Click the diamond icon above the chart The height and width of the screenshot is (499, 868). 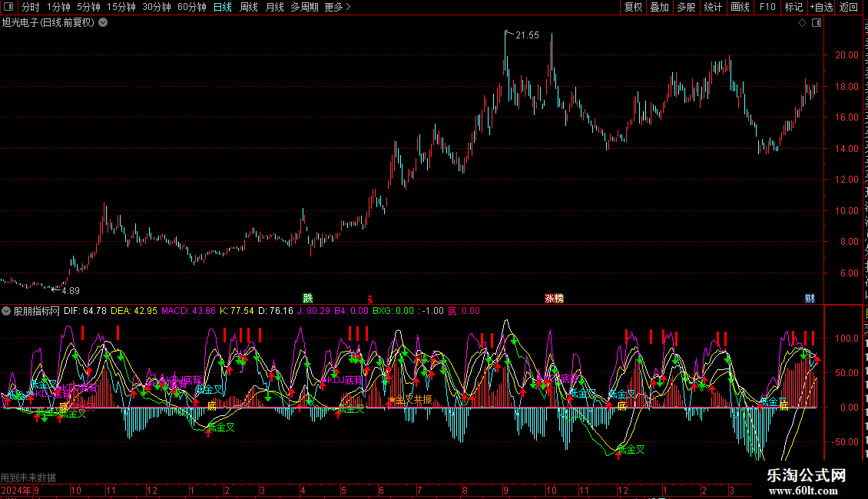pos(802,23)
